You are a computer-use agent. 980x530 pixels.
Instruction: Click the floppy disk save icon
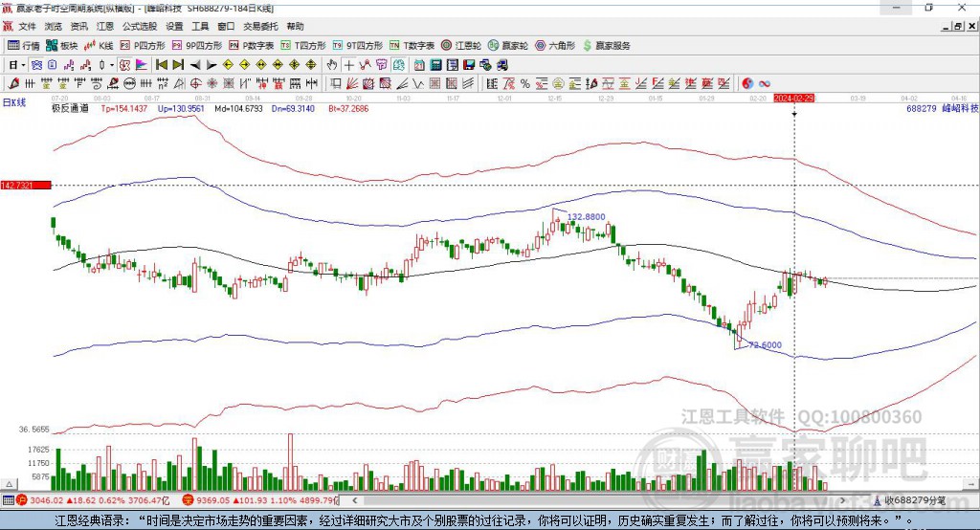[x=469, y=65]
